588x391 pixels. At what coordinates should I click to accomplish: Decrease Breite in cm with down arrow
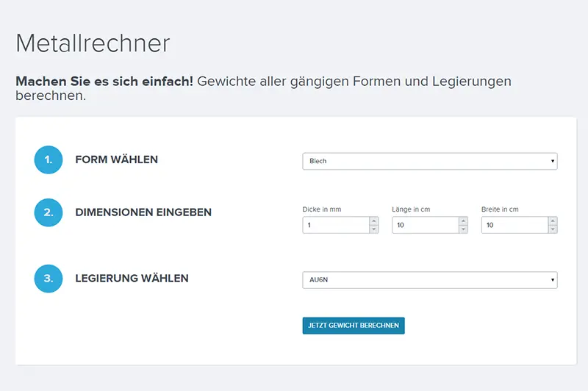pos(553,229)
